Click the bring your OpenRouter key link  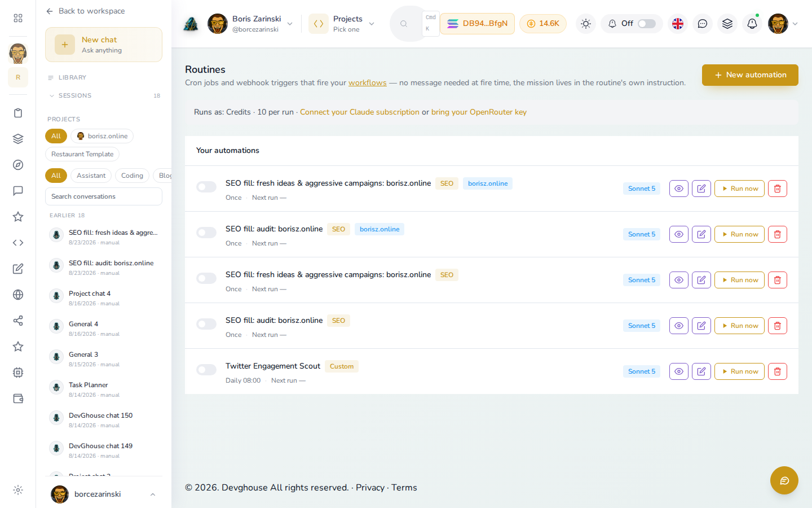[x=479, y=112]
